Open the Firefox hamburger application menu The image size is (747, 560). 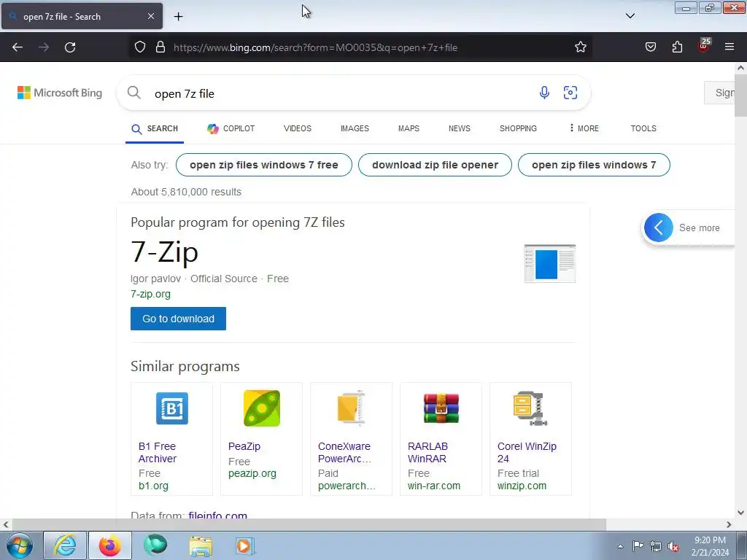pyautogui.click(x=729, y=47)
